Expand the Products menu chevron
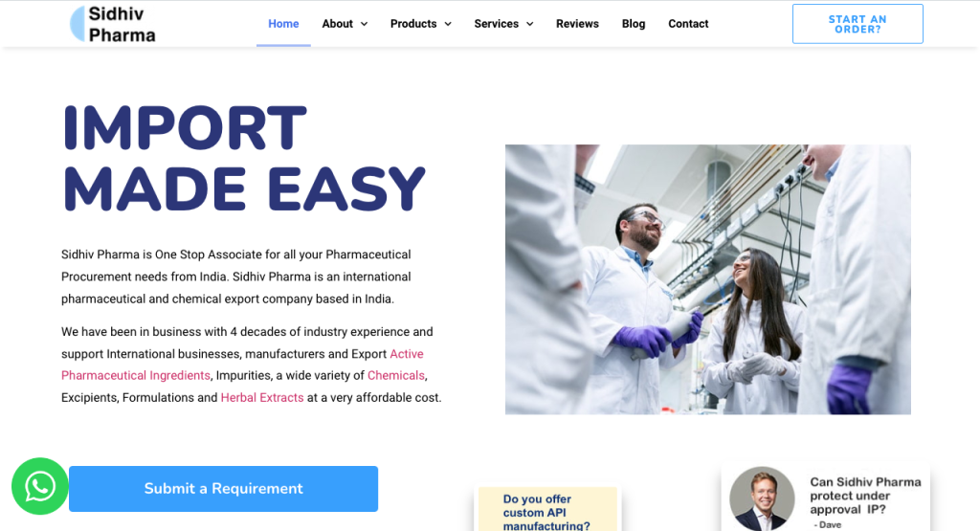 [x=448, y=24]
